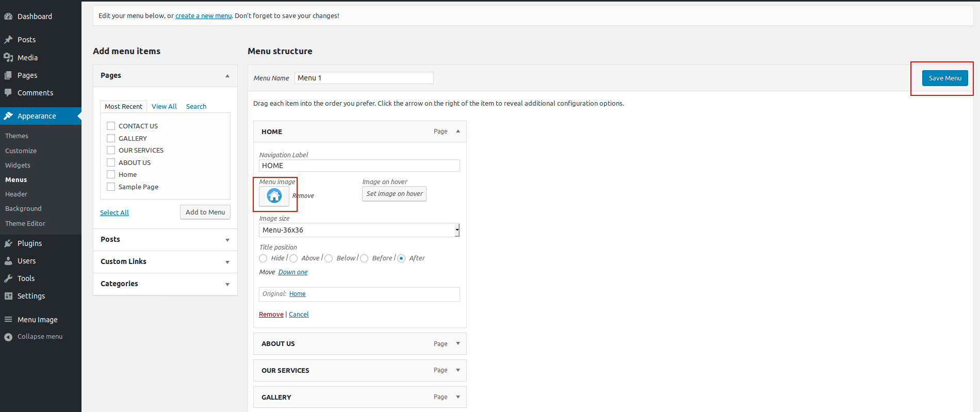Click the Cancel link

point(299,315)
